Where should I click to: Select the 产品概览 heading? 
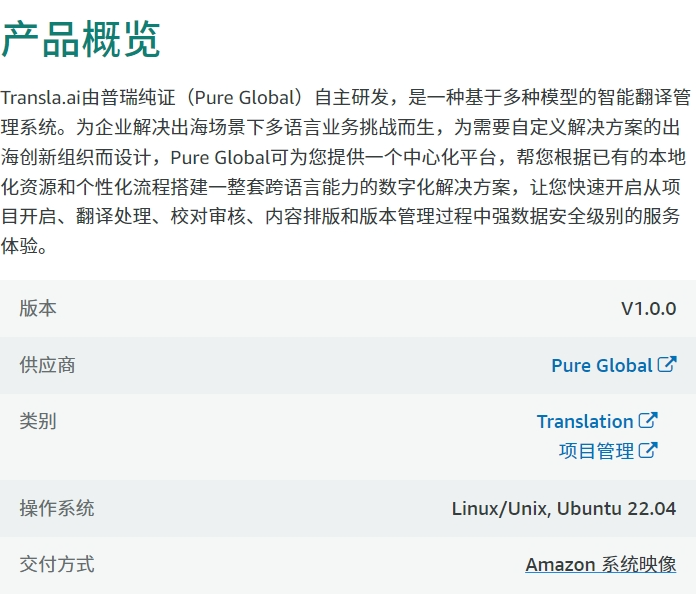click(80, 40)
